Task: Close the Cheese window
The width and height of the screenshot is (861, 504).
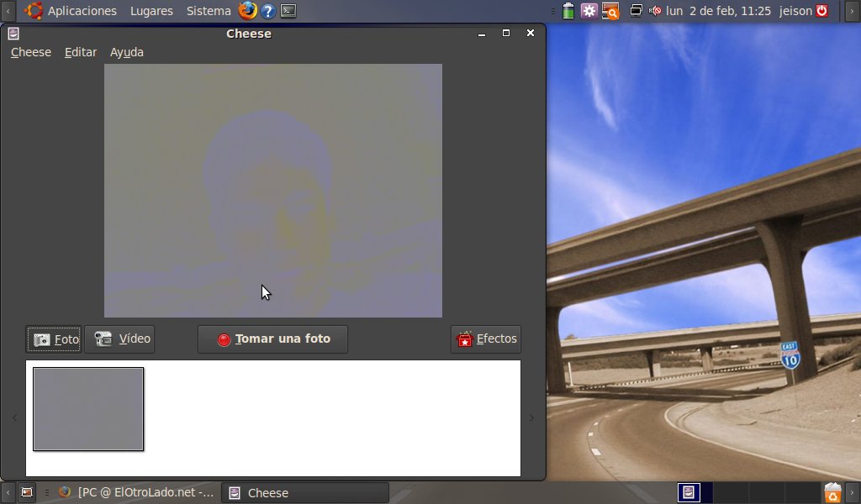Action: 531,33
